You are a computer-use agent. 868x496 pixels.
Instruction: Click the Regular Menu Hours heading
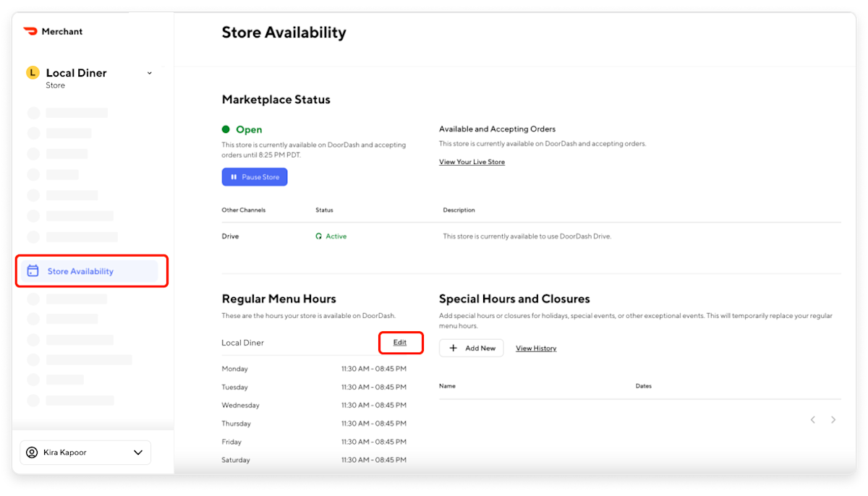[279, 299]
